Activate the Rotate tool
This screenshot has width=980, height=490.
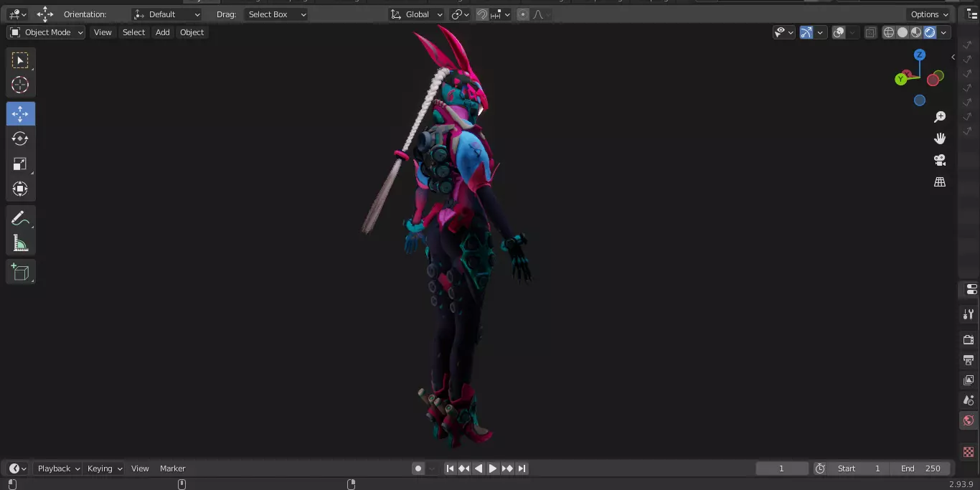tap(20, 138)
